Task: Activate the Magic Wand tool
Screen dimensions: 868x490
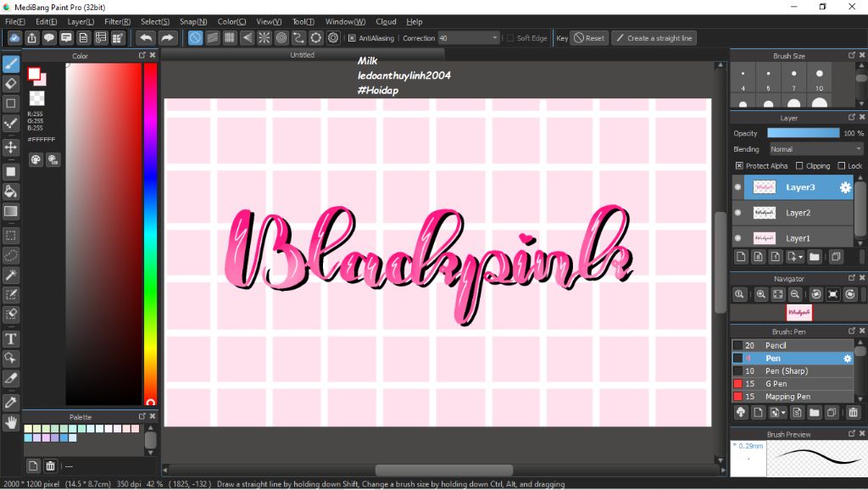Action: click(x=10, y=275)
